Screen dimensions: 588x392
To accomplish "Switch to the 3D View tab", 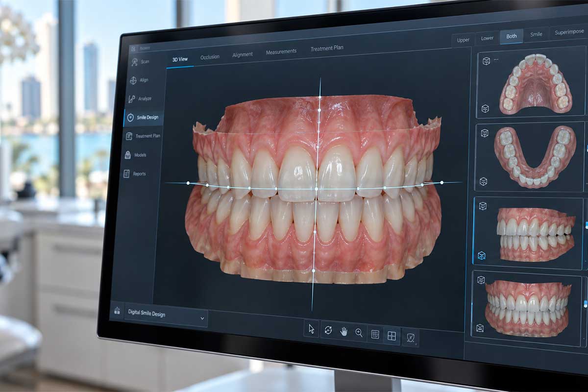I will [x=180, y=59].
